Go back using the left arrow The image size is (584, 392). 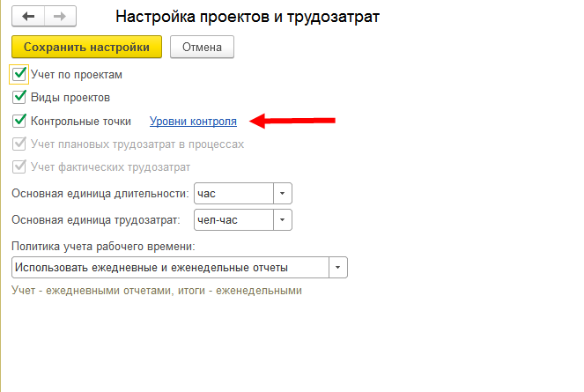[28, 17]
